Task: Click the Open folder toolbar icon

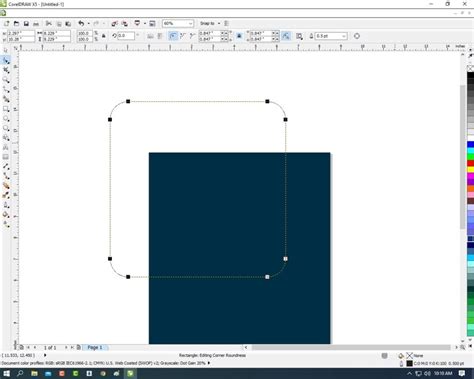Action: [16, 24]
